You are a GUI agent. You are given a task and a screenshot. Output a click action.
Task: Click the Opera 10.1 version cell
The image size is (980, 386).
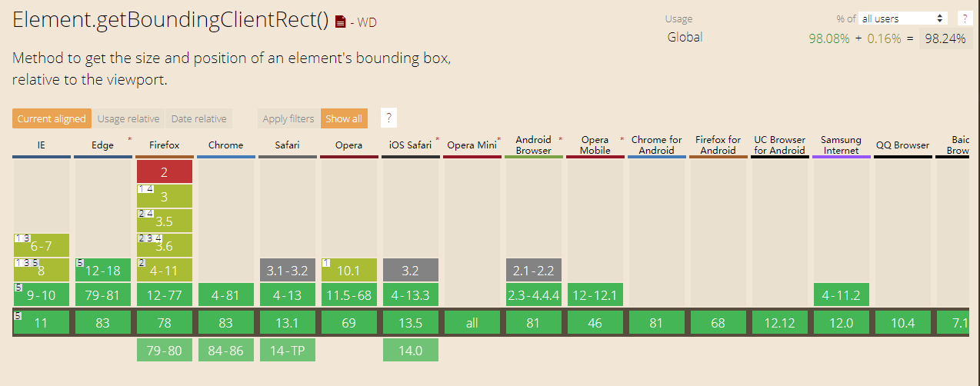tap(348, 270)
